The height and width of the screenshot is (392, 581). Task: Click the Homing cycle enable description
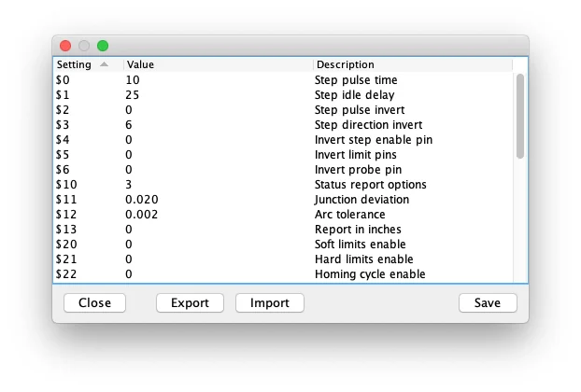pyautogui.click(x=370, y=273)
